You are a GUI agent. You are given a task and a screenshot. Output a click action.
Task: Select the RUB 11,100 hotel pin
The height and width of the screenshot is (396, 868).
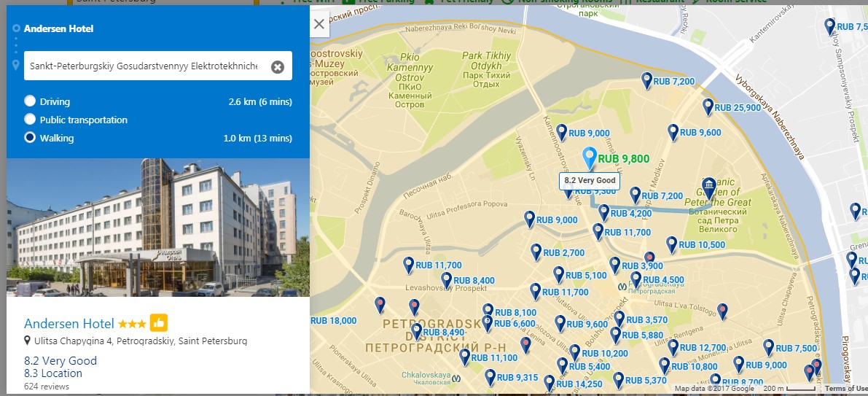click(464, 357)
